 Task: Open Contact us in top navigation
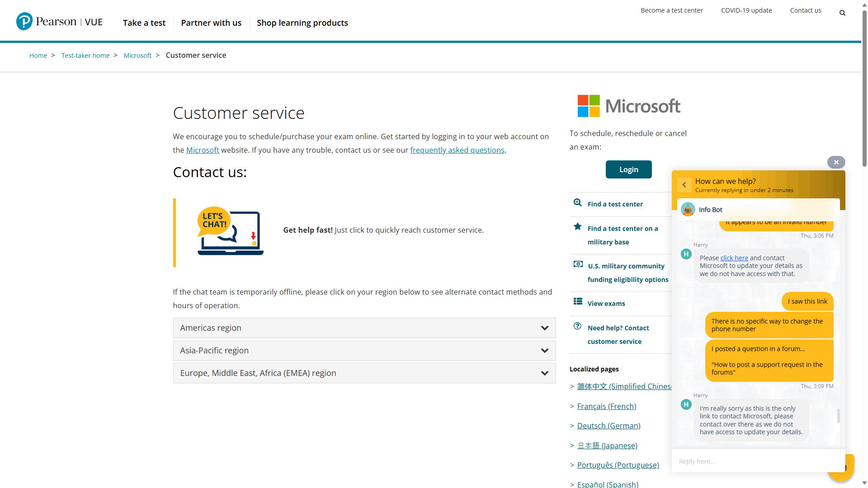(806, 10)
